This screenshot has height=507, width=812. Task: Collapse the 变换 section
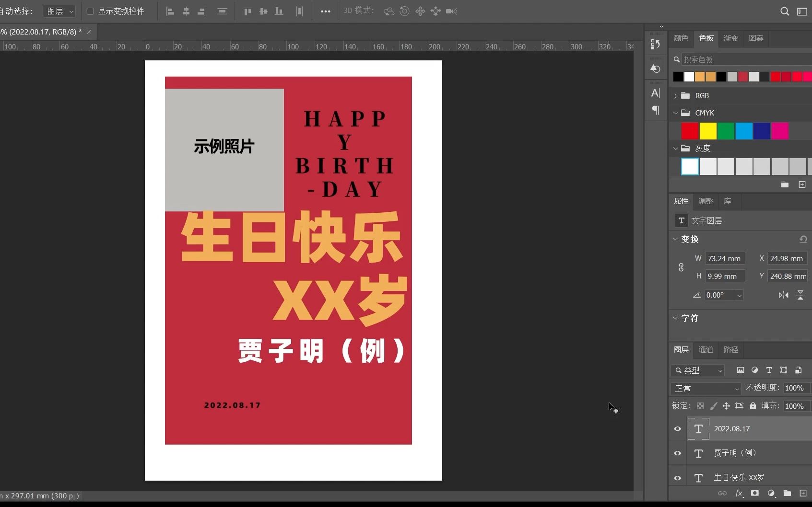(x=675, y=239)
